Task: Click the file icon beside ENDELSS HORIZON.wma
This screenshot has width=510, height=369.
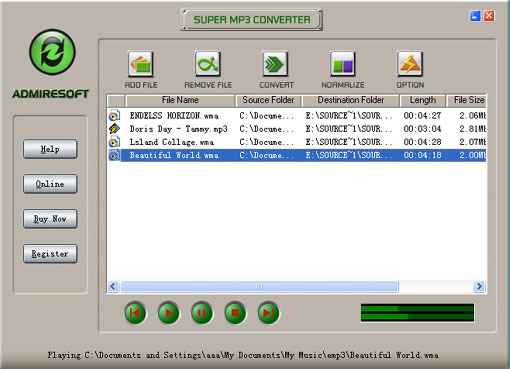Action: 114,115
